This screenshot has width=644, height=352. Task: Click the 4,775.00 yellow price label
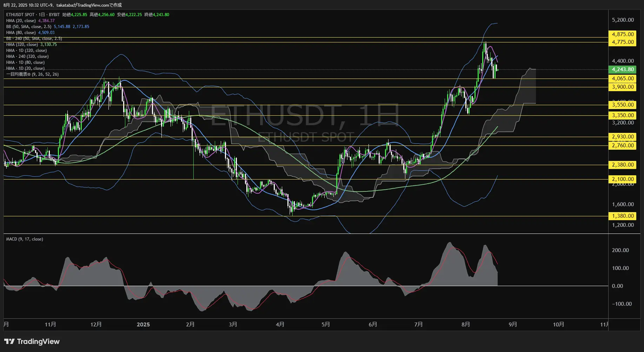point(623,42)
